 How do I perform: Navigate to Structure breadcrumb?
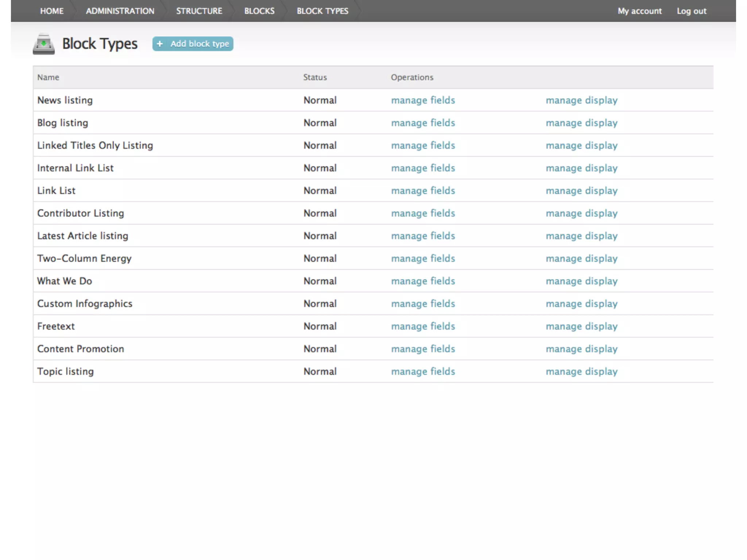pos(199,11)
